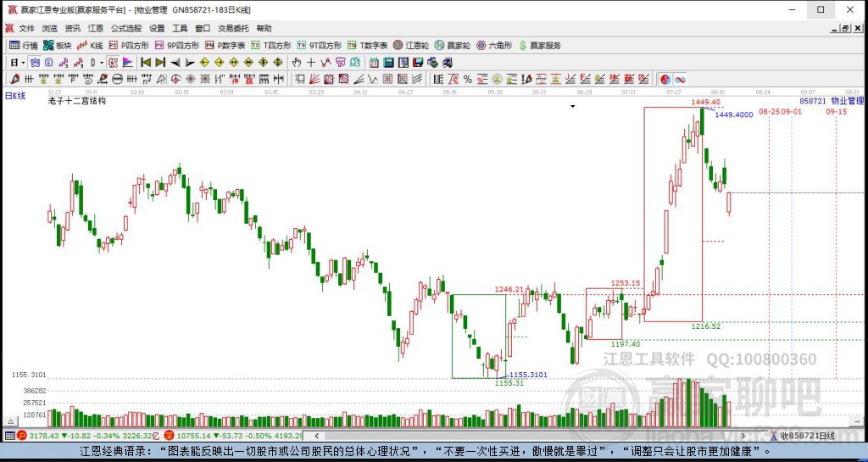The height and width of the screenshot is (462, 868).
Task: Click the blue infinity symbol icon
Action: tap(680, 79)
